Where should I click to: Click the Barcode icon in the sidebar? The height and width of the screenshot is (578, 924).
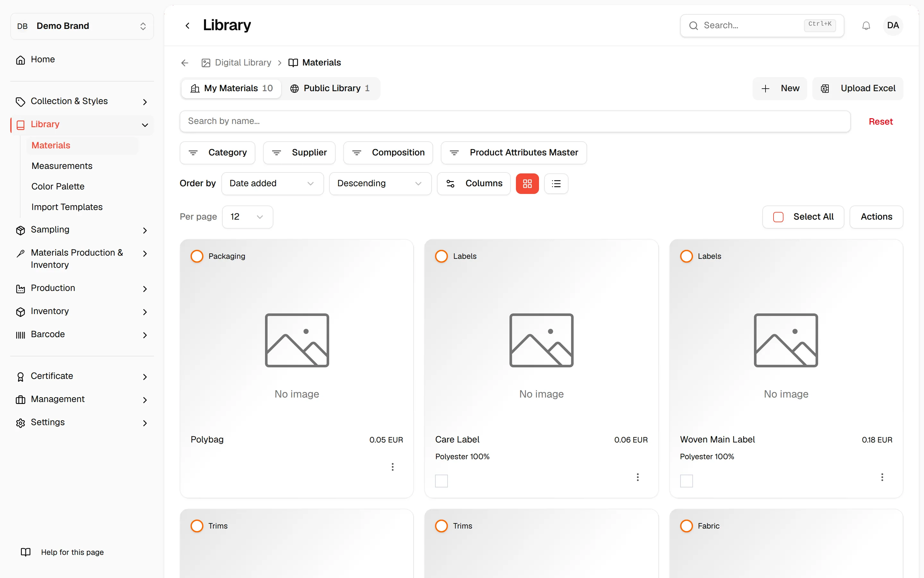point(21,335)
